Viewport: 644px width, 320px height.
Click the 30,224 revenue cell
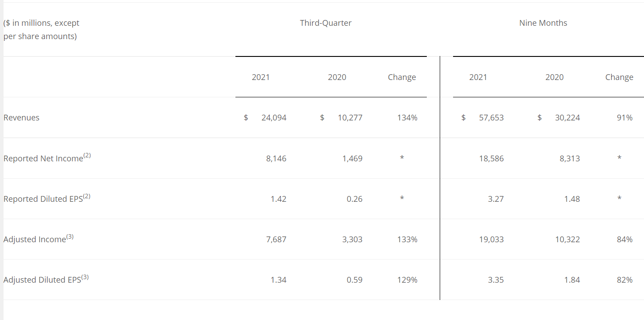coord(567,118)
